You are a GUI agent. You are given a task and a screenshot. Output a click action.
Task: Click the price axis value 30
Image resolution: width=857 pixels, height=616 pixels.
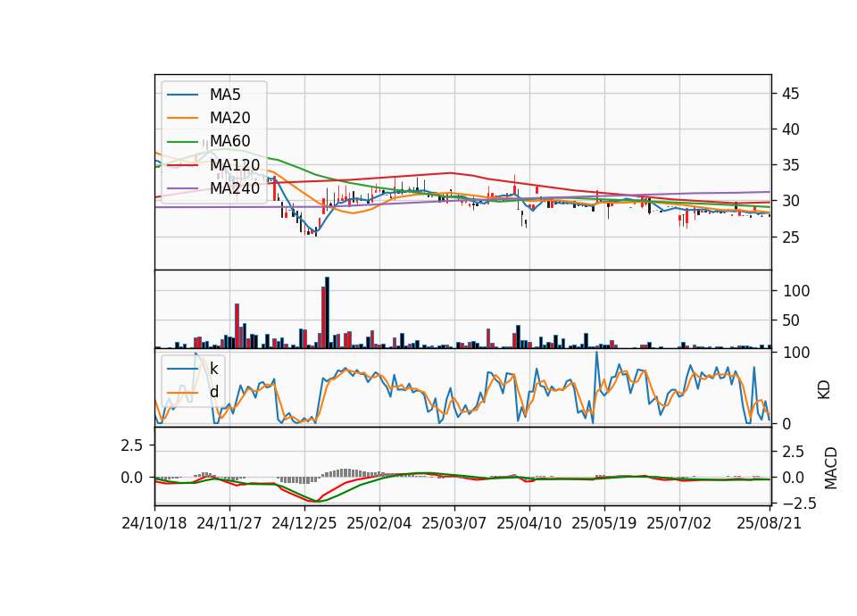pos(790,201)
